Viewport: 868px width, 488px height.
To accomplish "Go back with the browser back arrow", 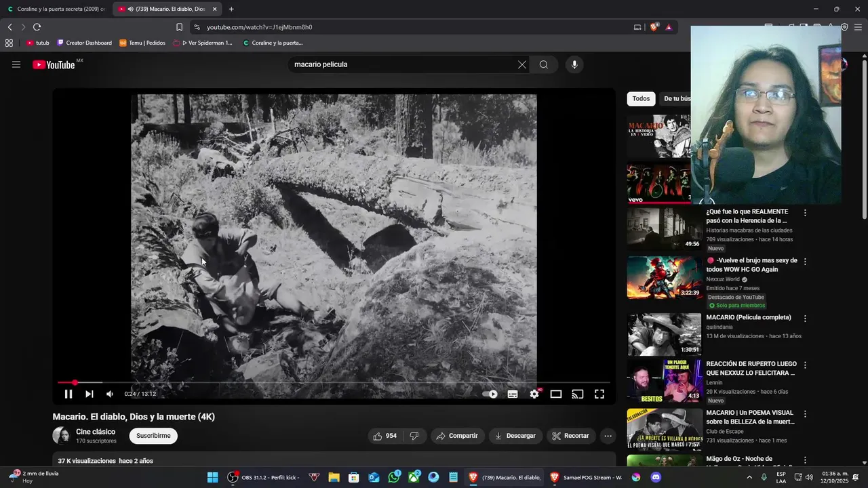I will coord(10,27).
